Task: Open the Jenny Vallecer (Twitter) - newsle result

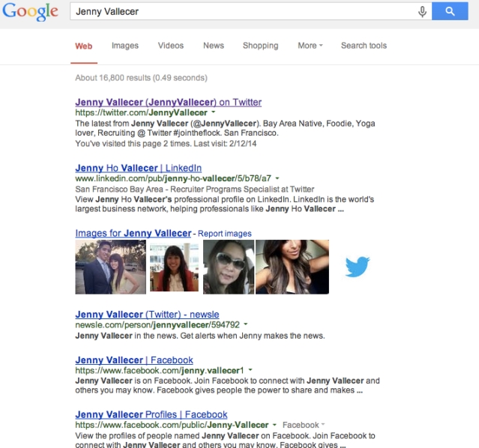Action: point(147,314)
